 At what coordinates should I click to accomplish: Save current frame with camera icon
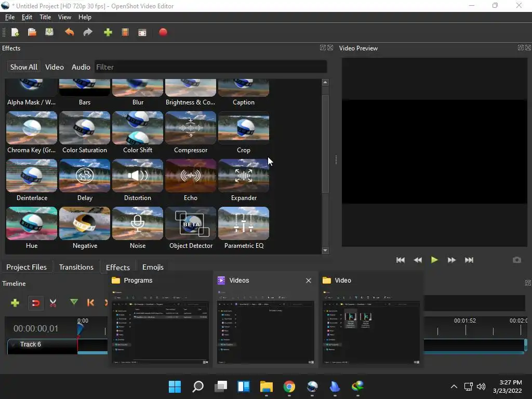tap(517, 260)
